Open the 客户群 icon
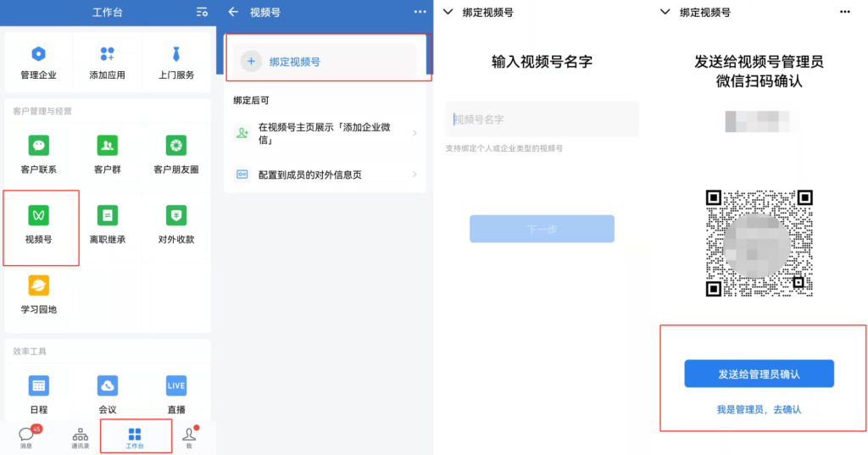Screen dimensions: 868x455 pyautogui.click(x=108, y=146)
